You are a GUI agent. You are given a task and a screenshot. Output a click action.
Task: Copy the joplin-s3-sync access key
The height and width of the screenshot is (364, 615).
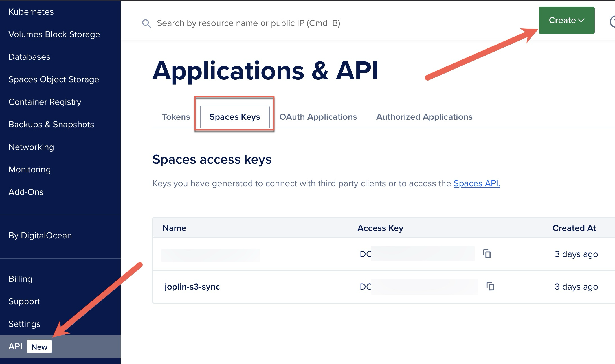click(x=490, y=287)
